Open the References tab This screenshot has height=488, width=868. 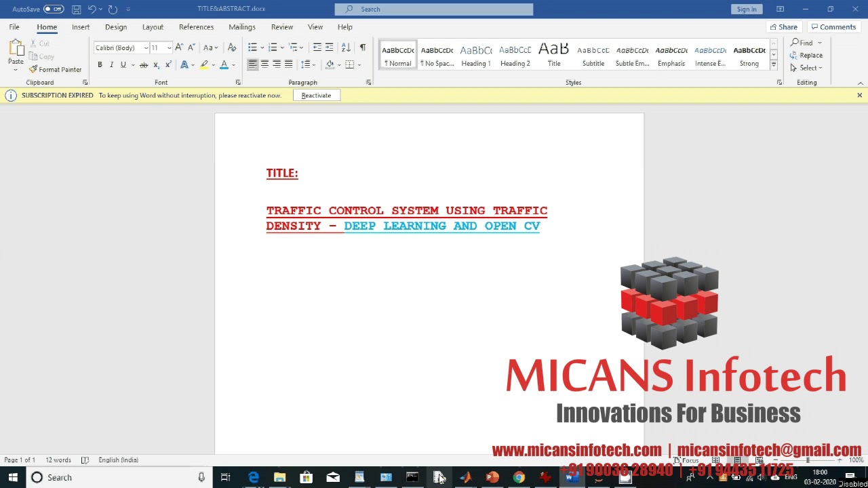point(196,27)
